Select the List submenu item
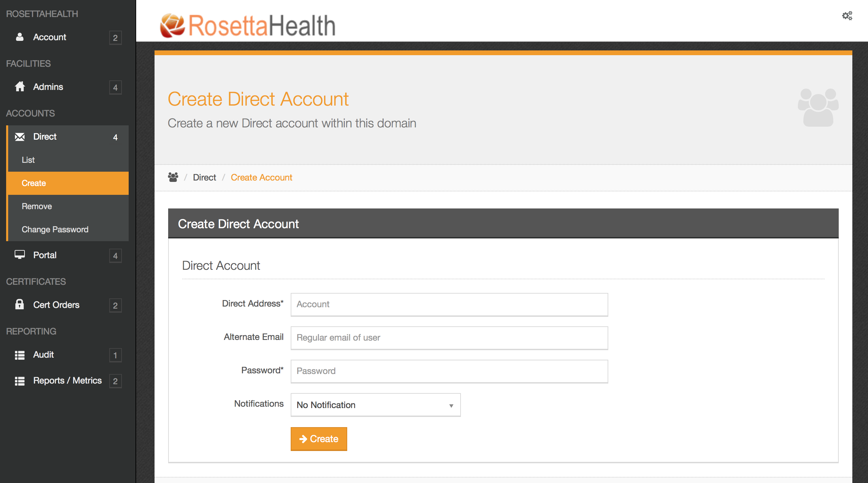Screen dimensions: 868x483 point(28,160)
